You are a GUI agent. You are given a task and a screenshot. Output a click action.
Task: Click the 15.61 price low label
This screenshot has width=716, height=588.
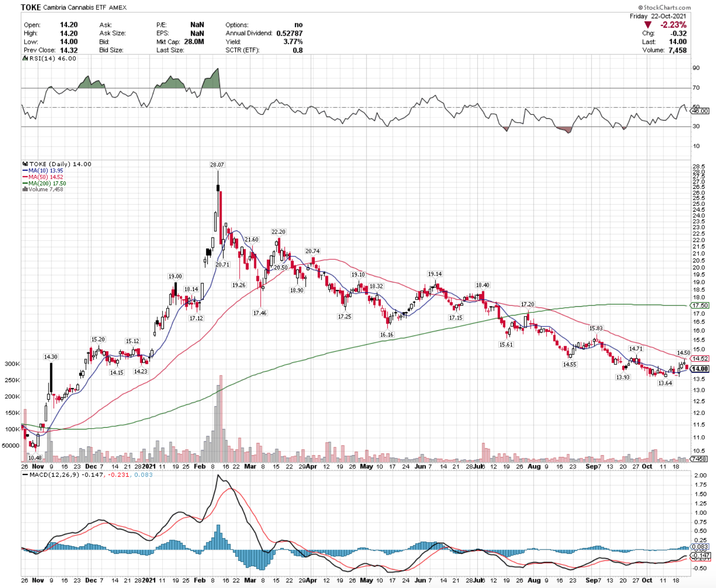[506, 344]
